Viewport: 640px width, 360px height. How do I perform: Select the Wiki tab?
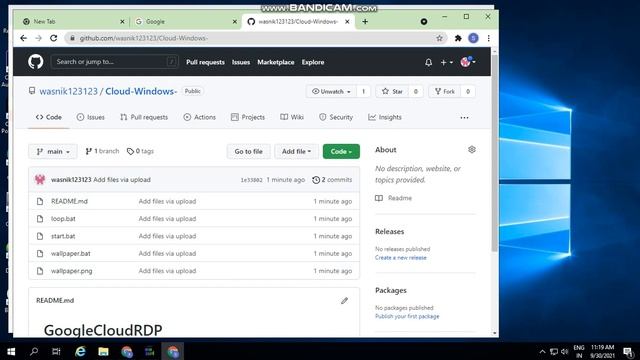coord(292,117)
